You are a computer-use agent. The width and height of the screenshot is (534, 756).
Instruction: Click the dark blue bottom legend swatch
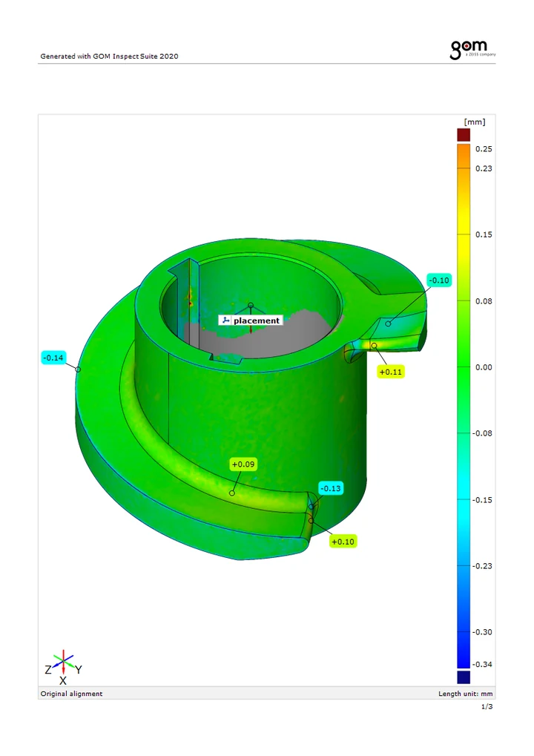pyautogui.click(x=464, y=677)
